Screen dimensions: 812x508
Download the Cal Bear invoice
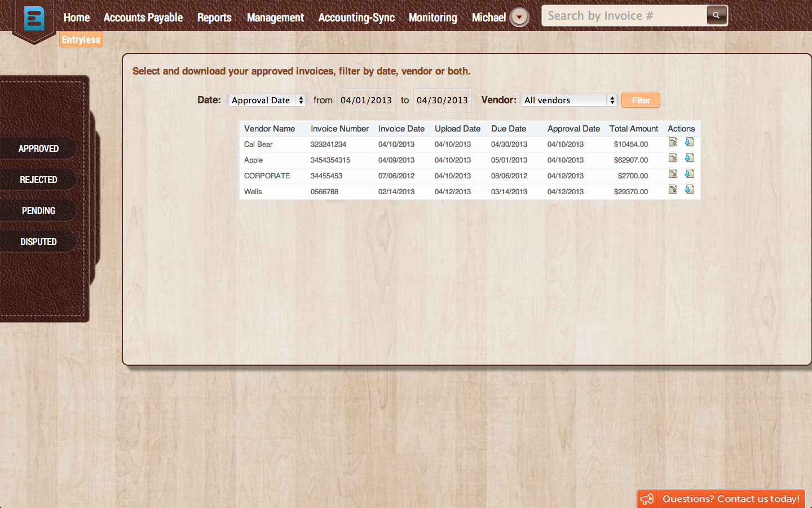(x=689, y=142)
